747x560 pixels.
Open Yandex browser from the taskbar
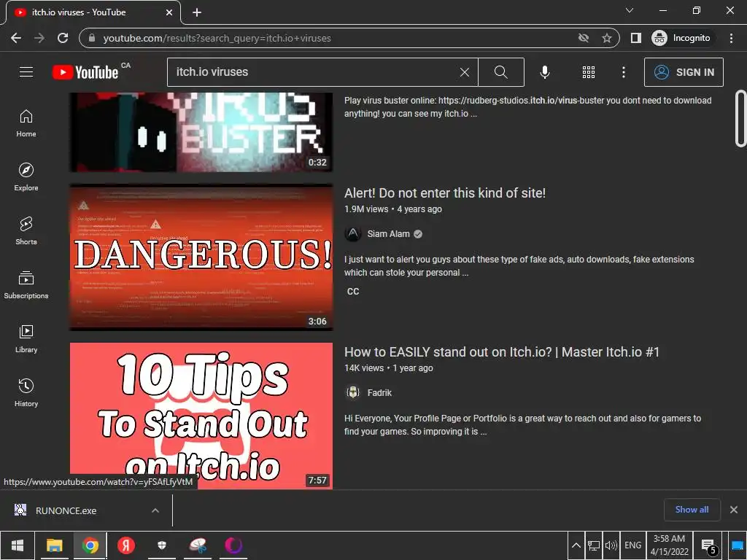[126, 545]
